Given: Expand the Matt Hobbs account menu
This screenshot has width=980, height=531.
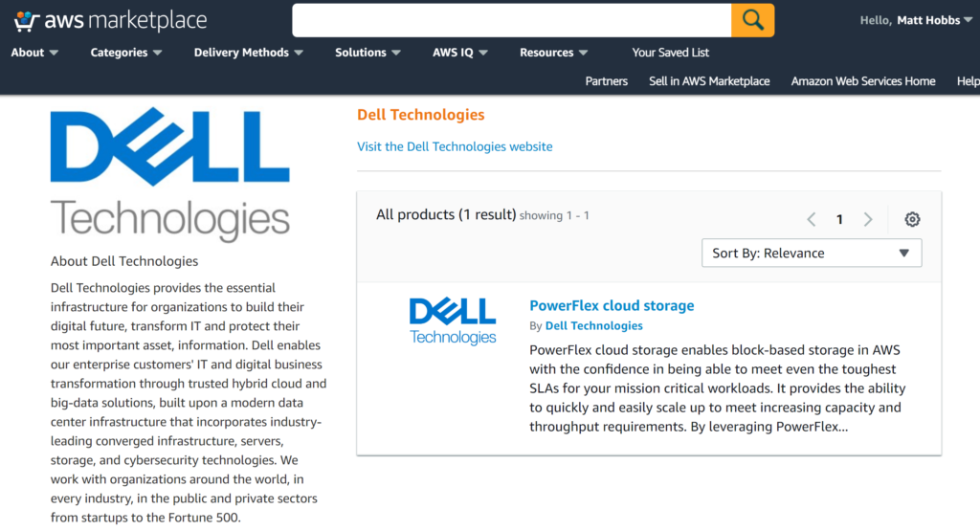Looking at the screenshot, I should pos(916,21).
